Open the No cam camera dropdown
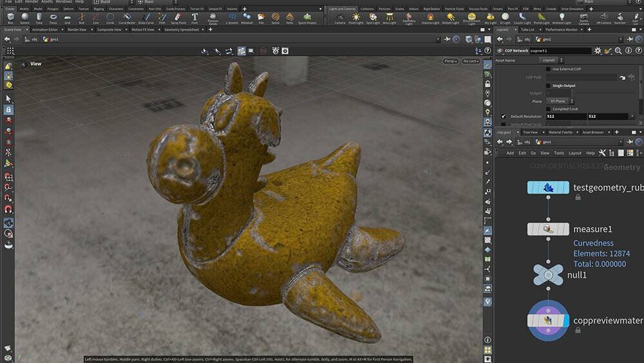Image resolution: width=644 pixels, height=363 pixels. [470, 60]
